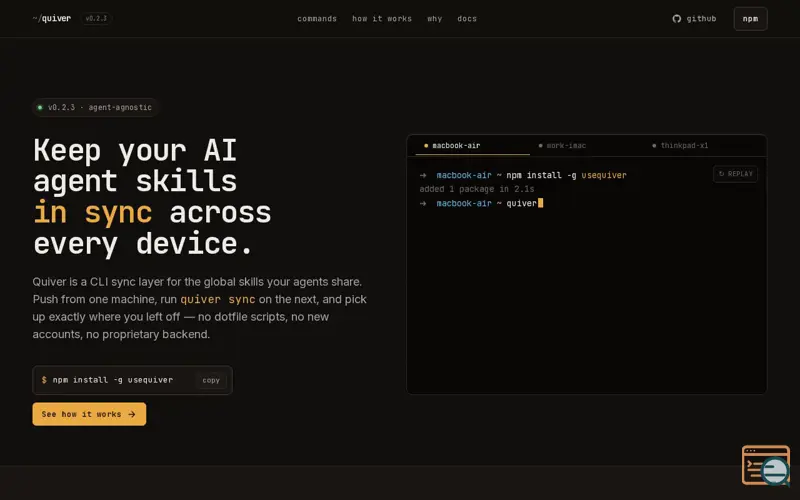The width and height of the screenshot is (800, 500).
Task: Click the npm button
Action: coord(750,19)
